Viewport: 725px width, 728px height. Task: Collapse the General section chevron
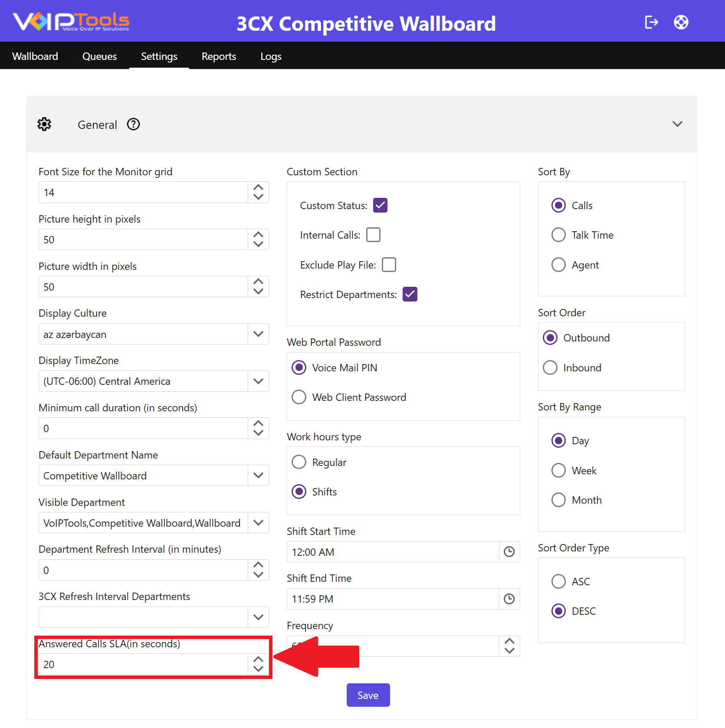click(677, 124)
